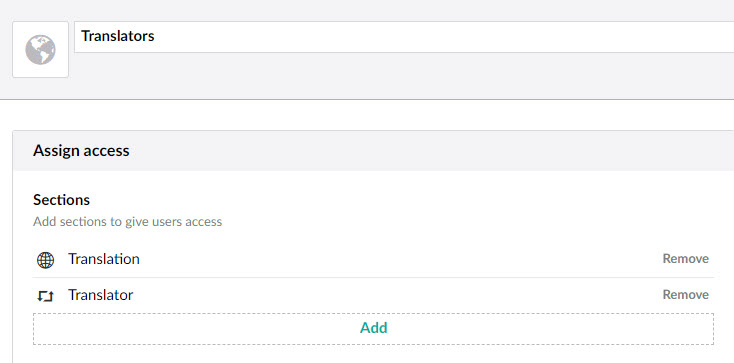
Task: Click empty space in the Translator row
Action: click(398, 295)
